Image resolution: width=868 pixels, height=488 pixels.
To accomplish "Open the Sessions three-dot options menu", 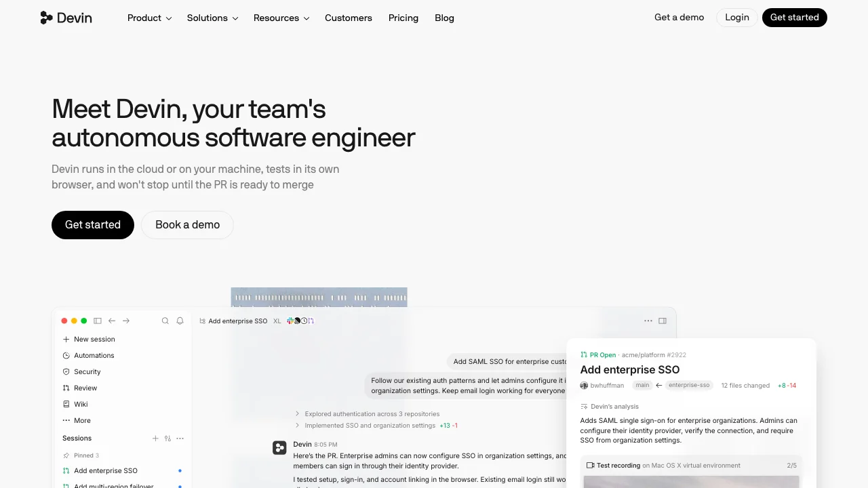I will point(180,439).
